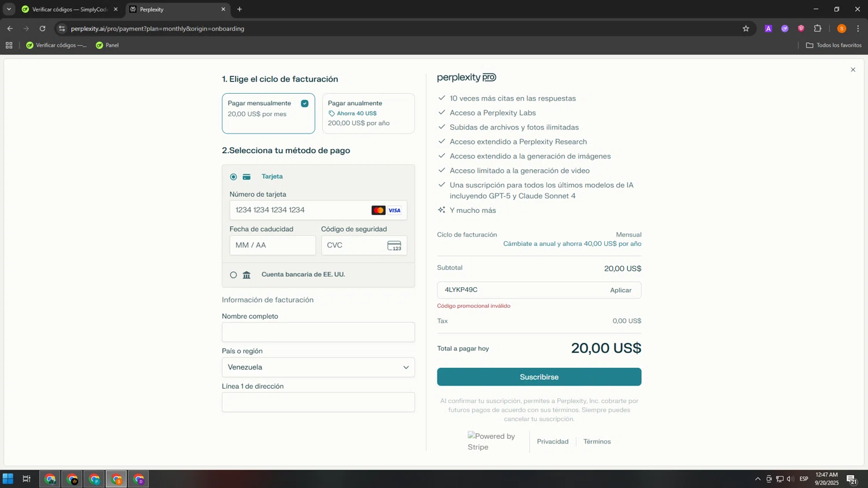Show hidden system tray icons
The width and height of the screenshot is (868, 488).
(x=757, y=479)
